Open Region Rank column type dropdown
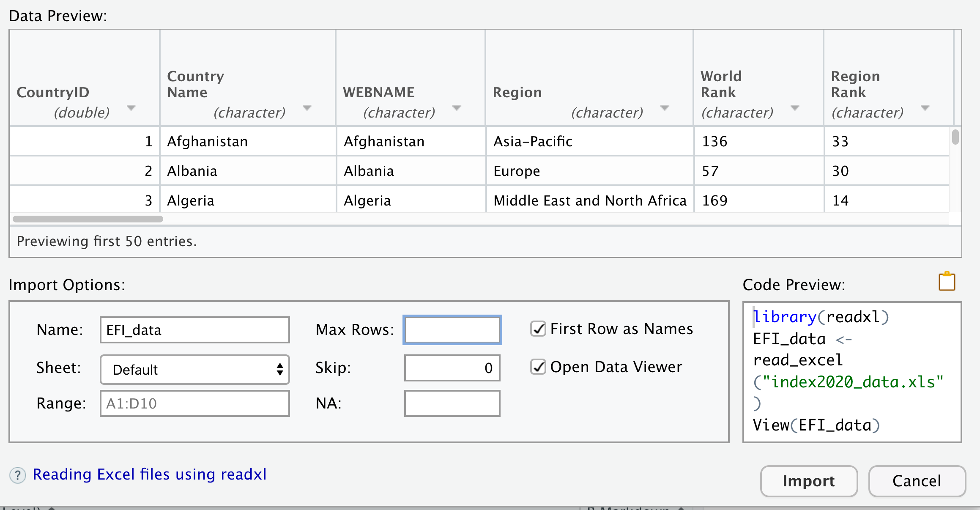980x510 pixels. [x=925, y=108]
